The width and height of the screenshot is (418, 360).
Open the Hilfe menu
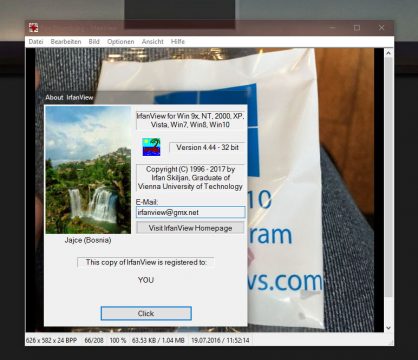pyautogui.click(x=178, y=42)
